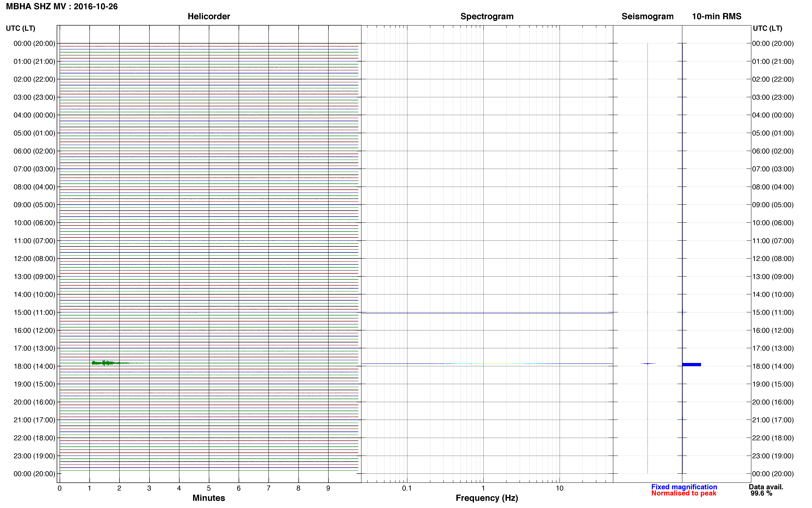Click left time label '18:00 (14:00)'
This screenshot has width=812, height=508.
point(34,366)
